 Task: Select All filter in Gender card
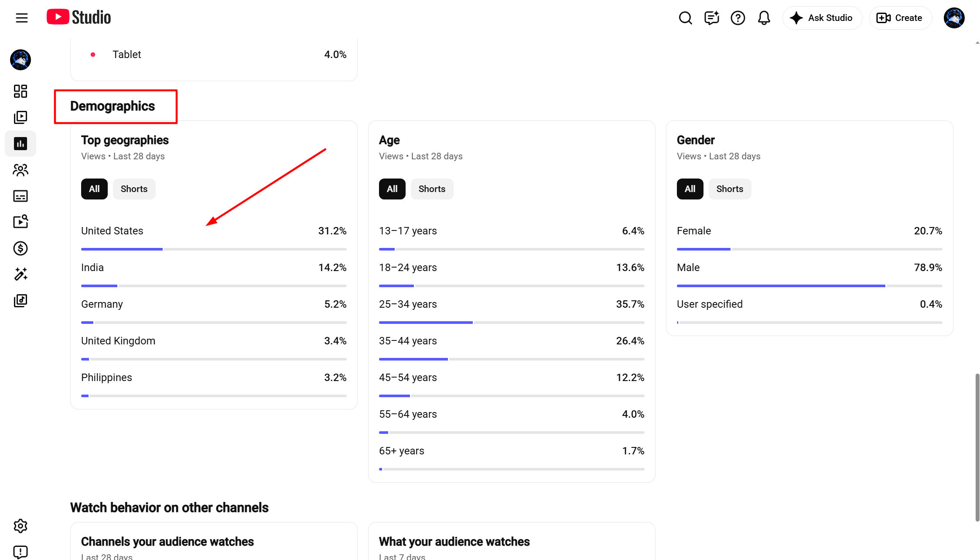[690, 189]
